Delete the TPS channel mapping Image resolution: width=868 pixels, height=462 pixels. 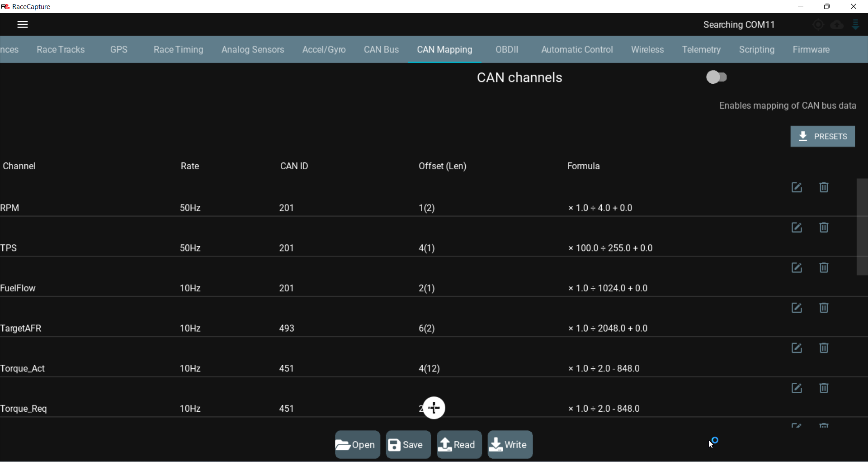(824, 228)
